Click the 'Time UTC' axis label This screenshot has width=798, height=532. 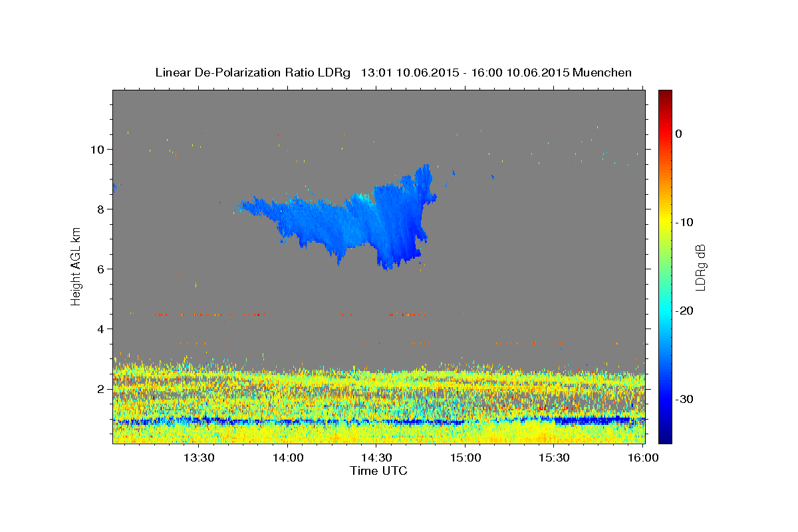[x=378, y=471]
